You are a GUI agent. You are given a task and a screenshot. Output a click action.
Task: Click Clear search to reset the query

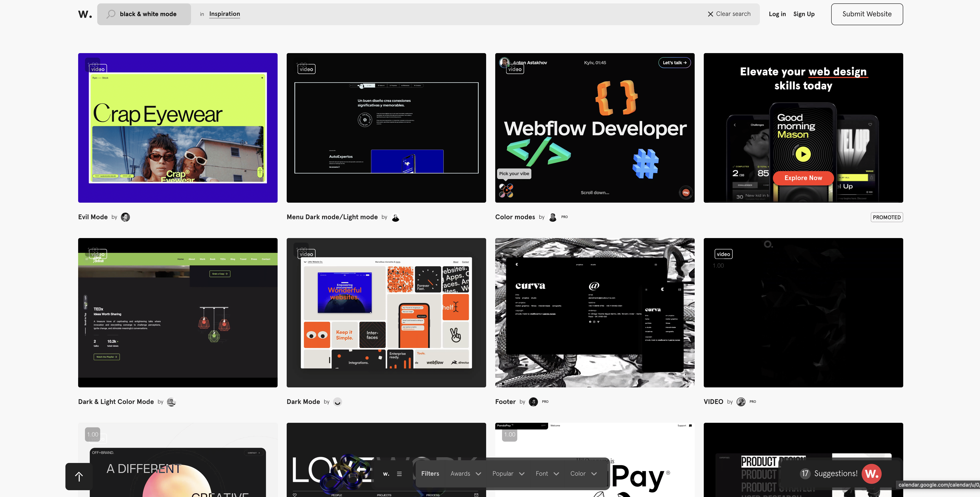coord(733,14)
